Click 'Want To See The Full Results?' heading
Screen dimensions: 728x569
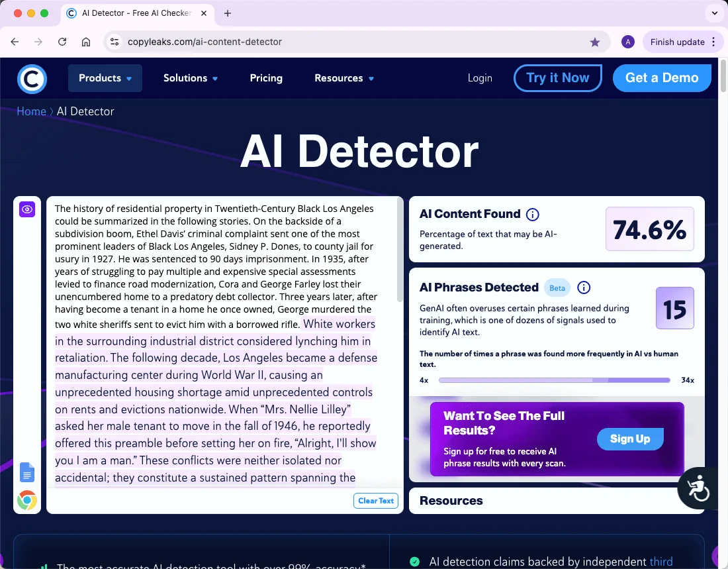[504, 423]
